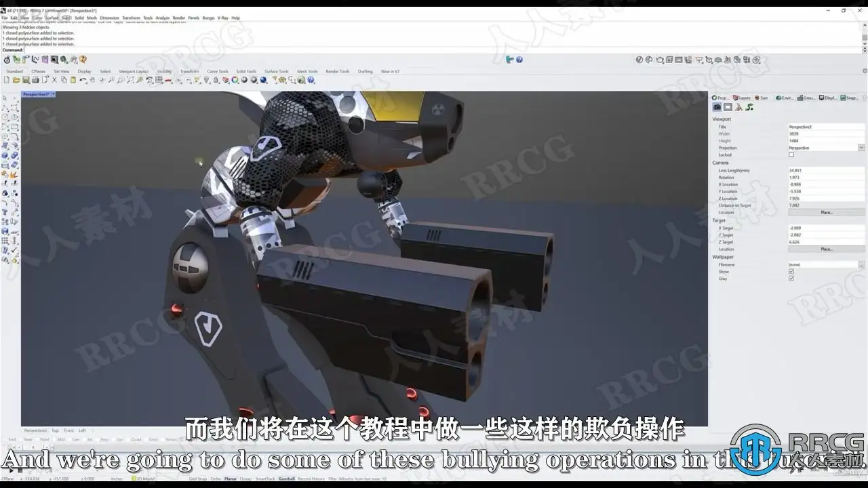The height and width of the screenshot is (488, 868).
Task: Click the Lens Length value field
Action: click(x=827, y=170)
